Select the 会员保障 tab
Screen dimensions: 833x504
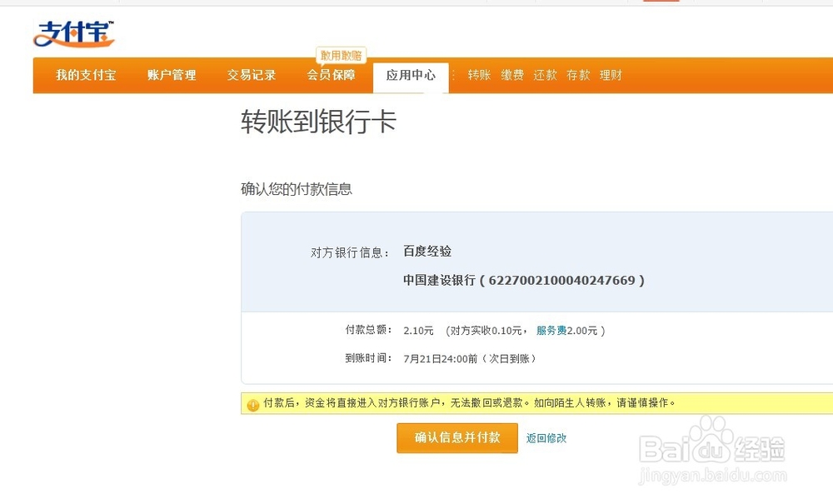click(x=331, y=75)
